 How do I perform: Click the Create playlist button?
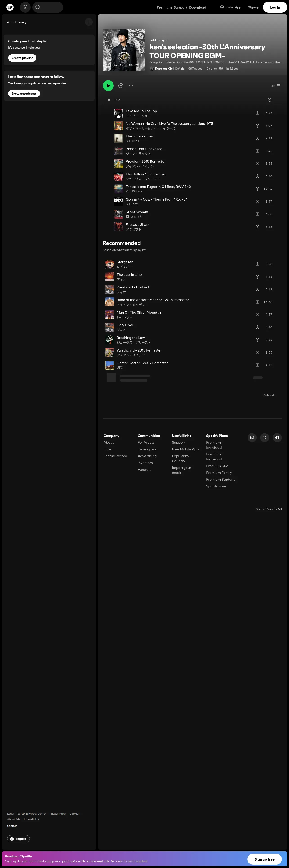point(22,58)
